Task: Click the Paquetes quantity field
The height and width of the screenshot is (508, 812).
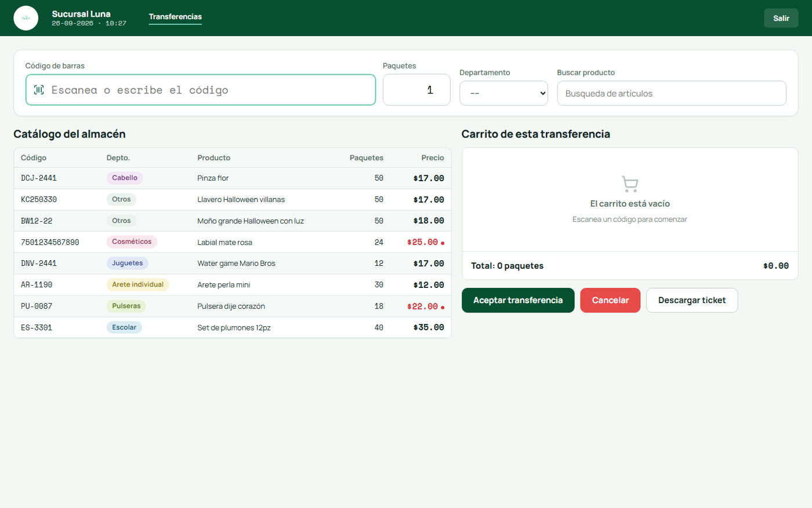Action: [416, 90]
